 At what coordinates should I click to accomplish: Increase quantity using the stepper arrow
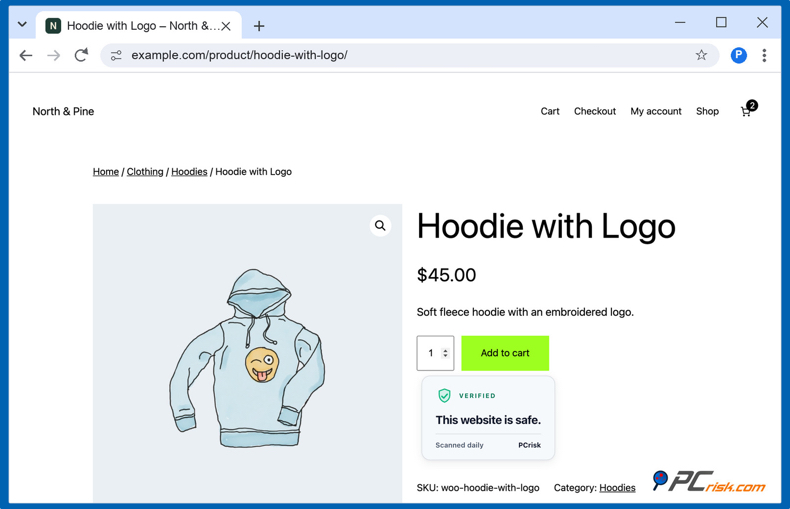(x=445, y=350)
